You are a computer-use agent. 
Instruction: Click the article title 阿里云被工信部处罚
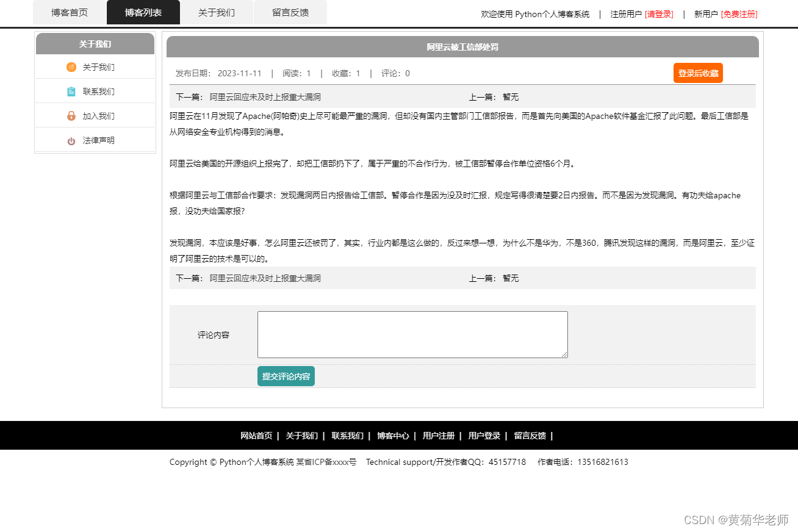(462, 47)
